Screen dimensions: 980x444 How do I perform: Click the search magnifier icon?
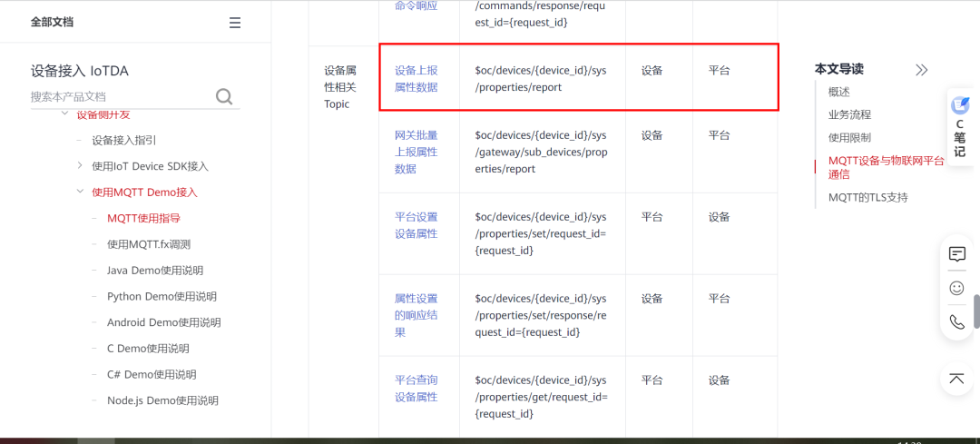coord(224,96)
